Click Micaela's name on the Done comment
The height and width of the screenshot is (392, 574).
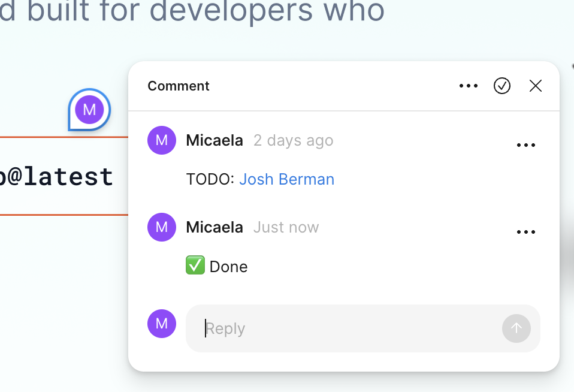coord(215,228)
